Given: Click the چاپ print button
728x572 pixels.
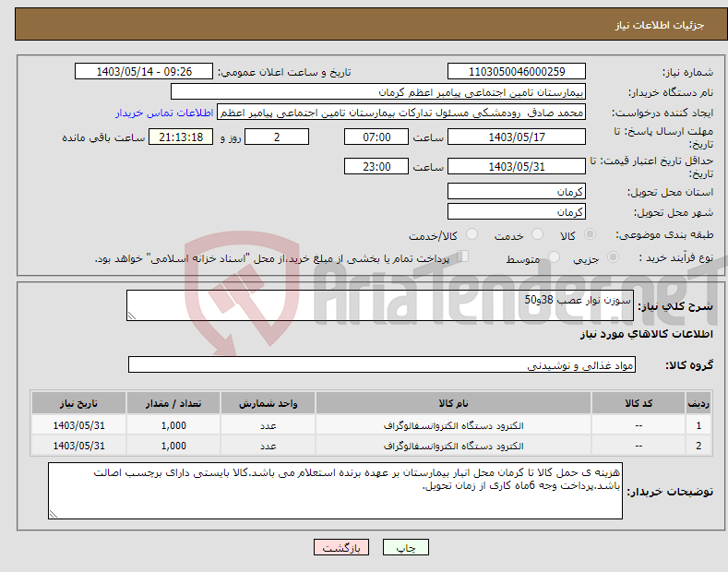Looking at the screenshot, I should click(405, 547).
